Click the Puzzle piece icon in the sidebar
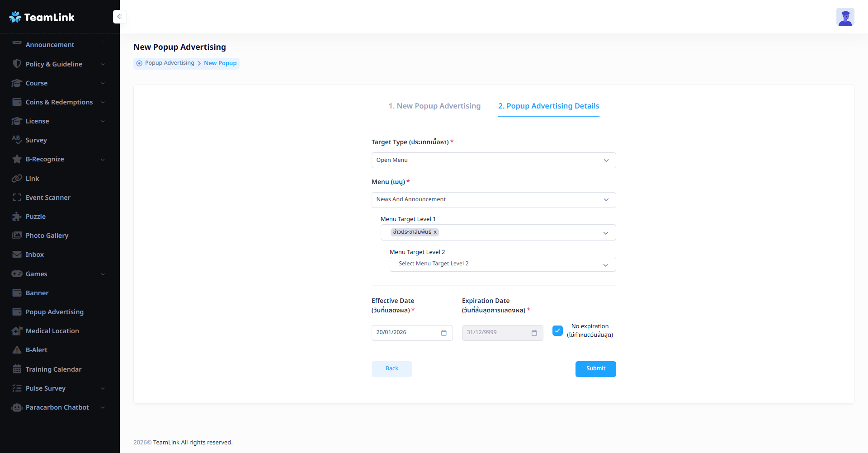This screenshot has width=868, height=453. click(17, 217)
